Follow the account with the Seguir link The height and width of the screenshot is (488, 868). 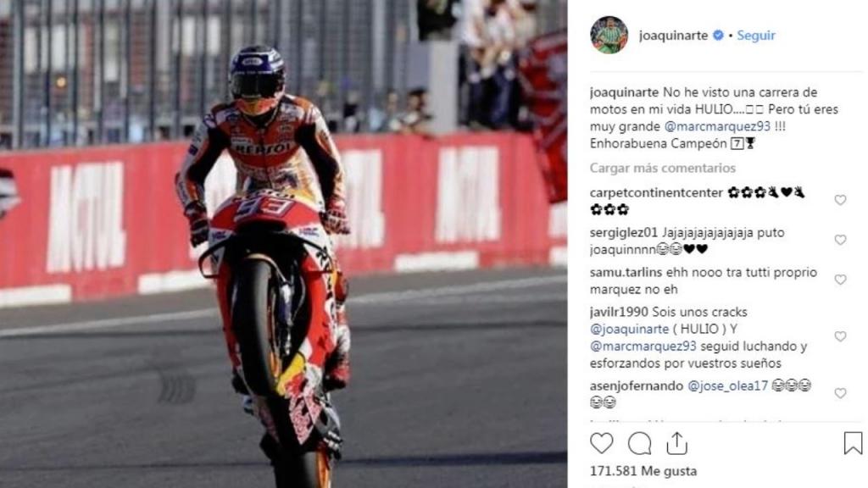coord(755,36)
